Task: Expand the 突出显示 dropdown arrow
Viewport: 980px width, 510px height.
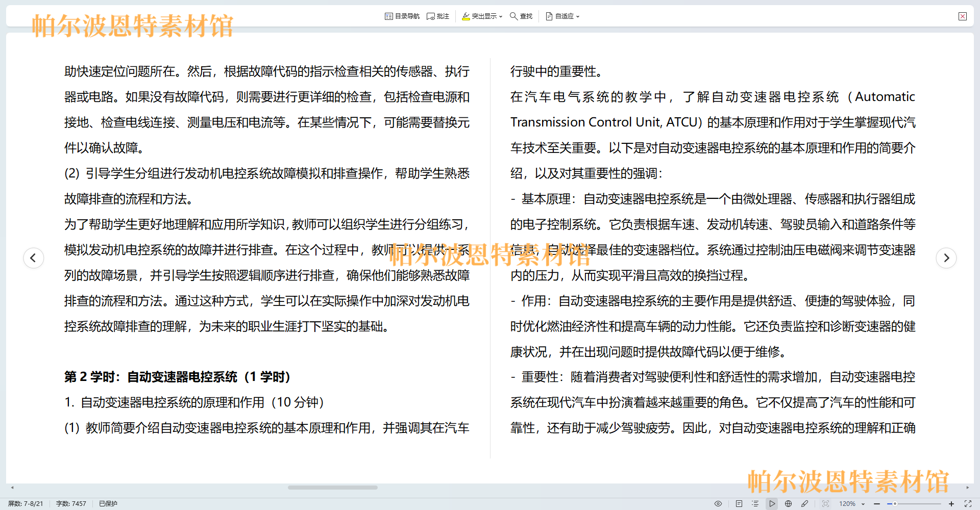Action: point(501,17)
